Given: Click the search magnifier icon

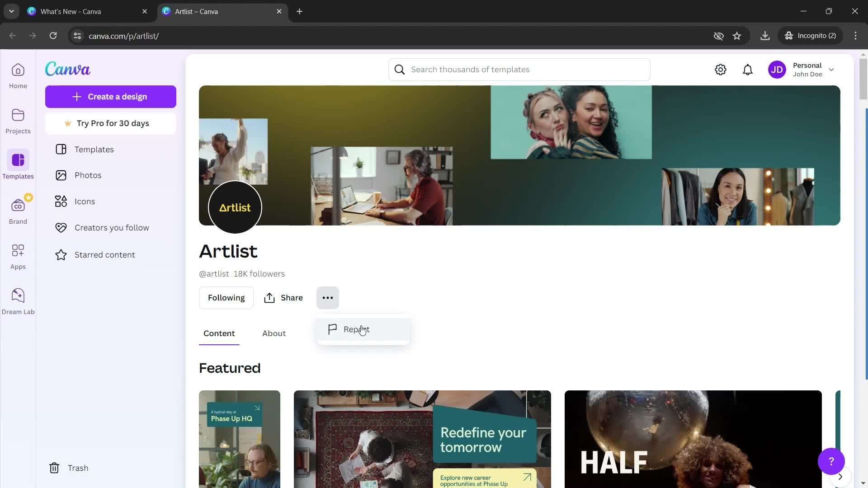Looking at the screenshot, I should [x=400, y=70].
